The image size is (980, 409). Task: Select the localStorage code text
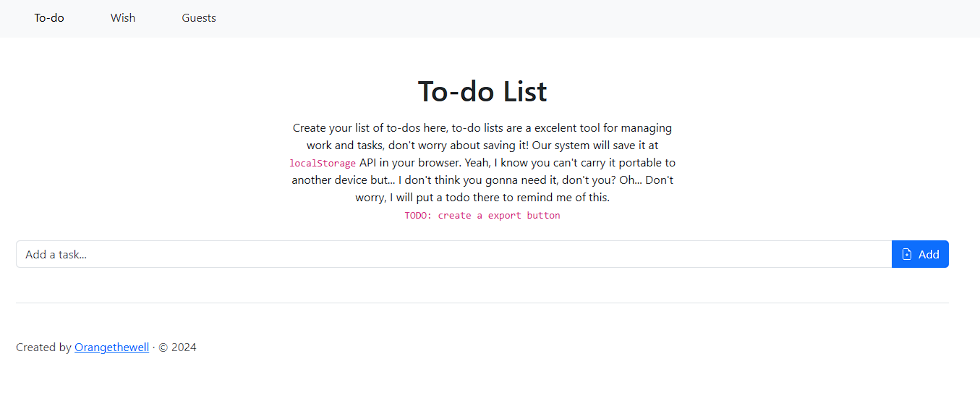tap(323, 164)
